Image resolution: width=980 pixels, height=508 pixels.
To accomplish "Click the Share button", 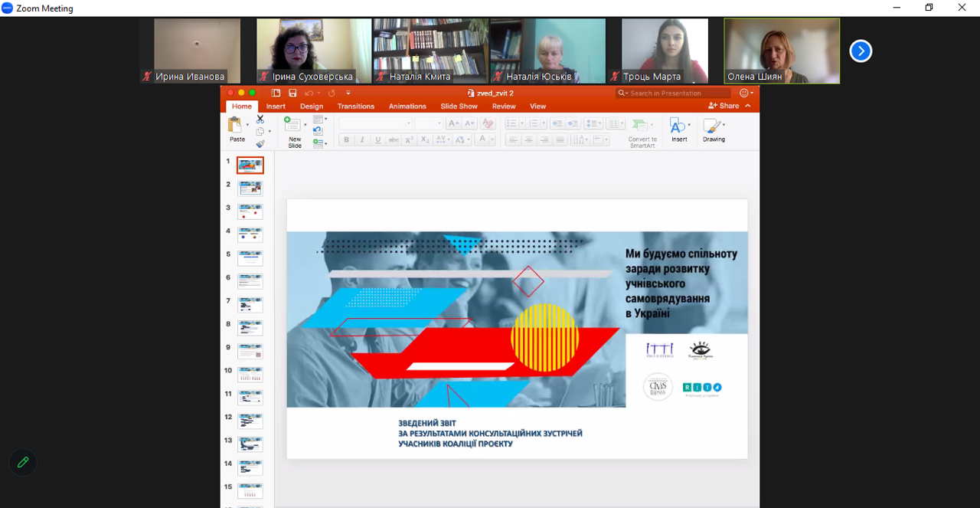I will point(724,106).
